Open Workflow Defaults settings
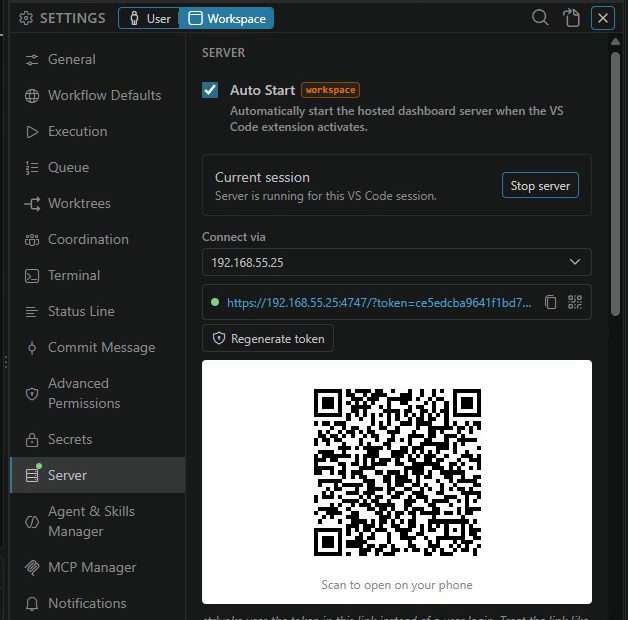The width and height of the screenshot is (628, 620). (98, 96)
